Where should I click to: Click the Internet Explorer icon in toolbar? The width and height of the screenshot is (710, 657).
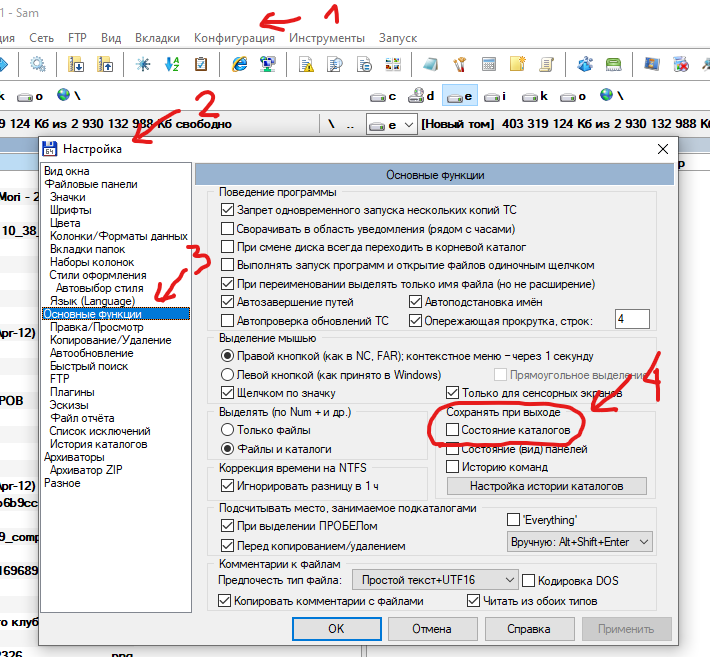(239, 65)
